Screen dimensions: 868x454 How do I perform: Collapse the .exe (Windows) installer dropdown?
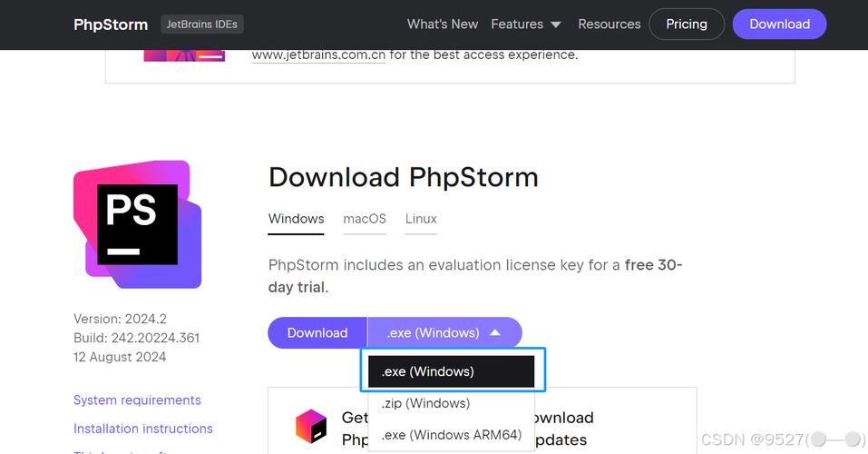pos(444,333)
